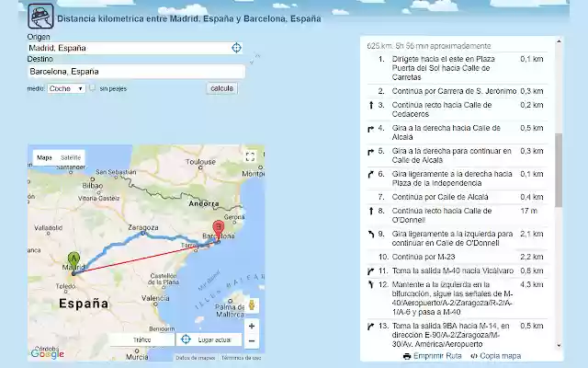Viewport: 588px width, 368px height.
Task: Click the straight arrow icon of step 8
Action: [x=371, y=211]
